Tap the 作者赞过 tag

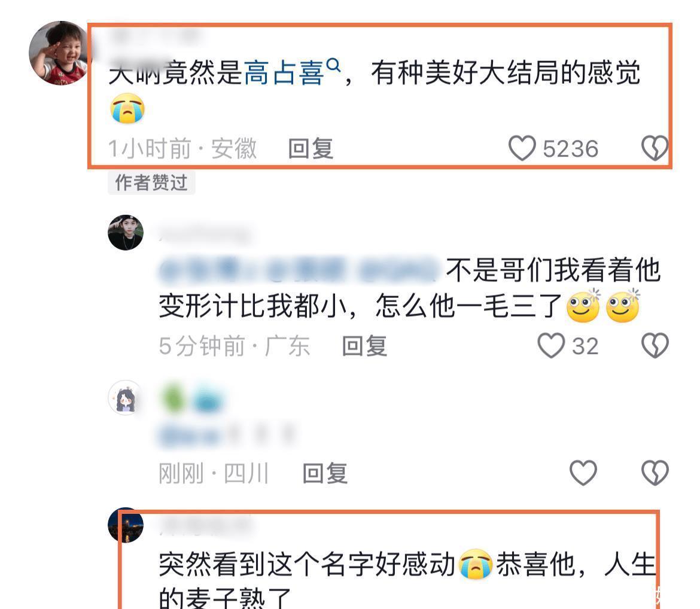[151, 182]
